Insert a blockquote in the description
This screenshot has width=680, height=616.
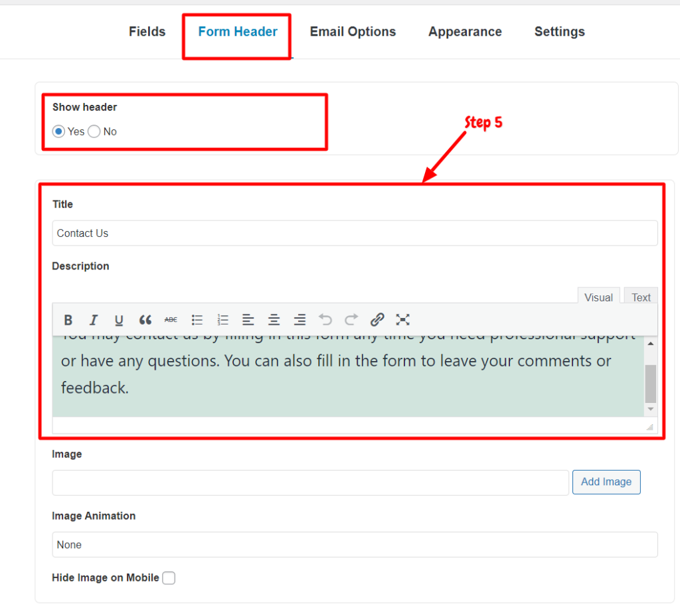point(145,320)
